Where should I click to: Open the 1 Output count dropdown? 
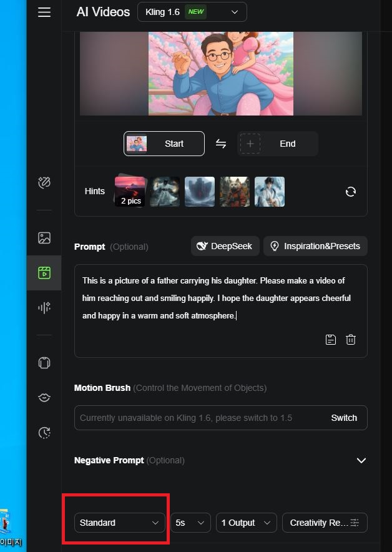click(247, 523)
